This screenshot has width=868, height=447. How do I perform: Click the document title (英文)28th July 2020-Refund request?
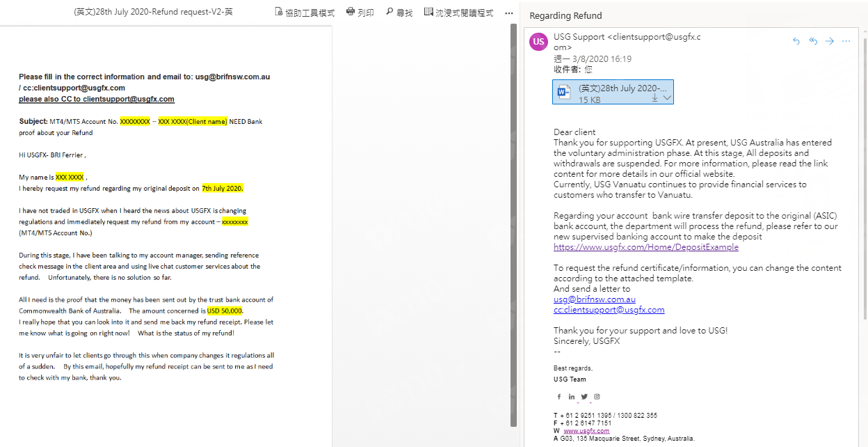pyautogui.click(x=153, y=13)
